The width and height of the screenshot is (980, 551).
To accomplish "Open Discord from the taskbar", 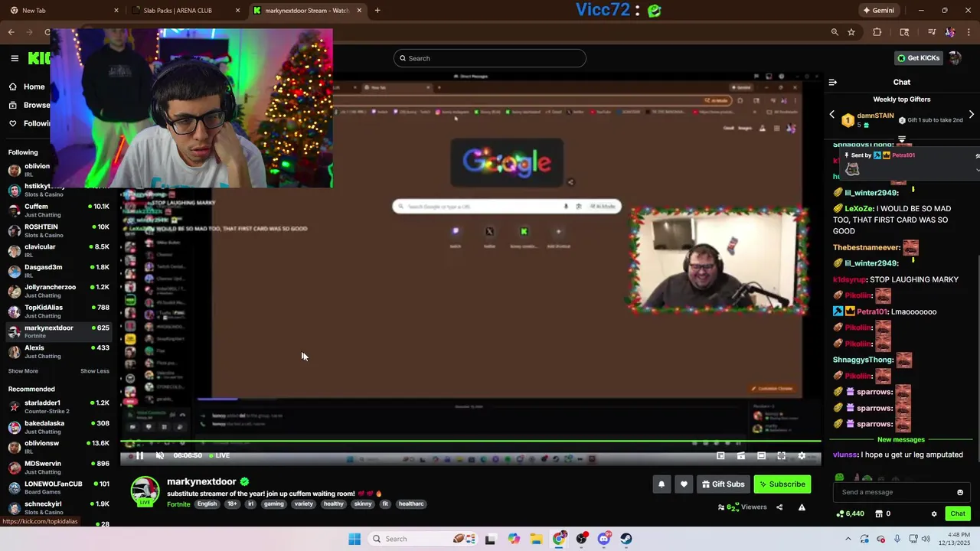I will point(604,539).
